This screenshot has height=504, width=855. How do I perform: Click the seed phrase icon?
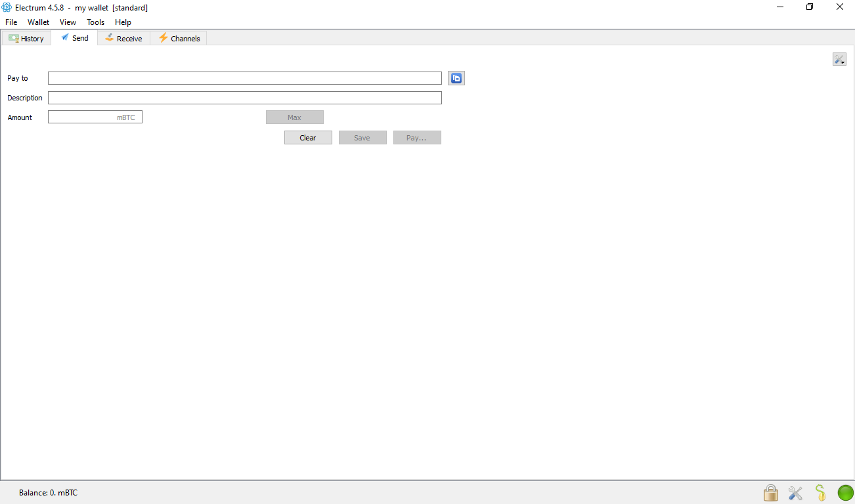tap(820, 492)
